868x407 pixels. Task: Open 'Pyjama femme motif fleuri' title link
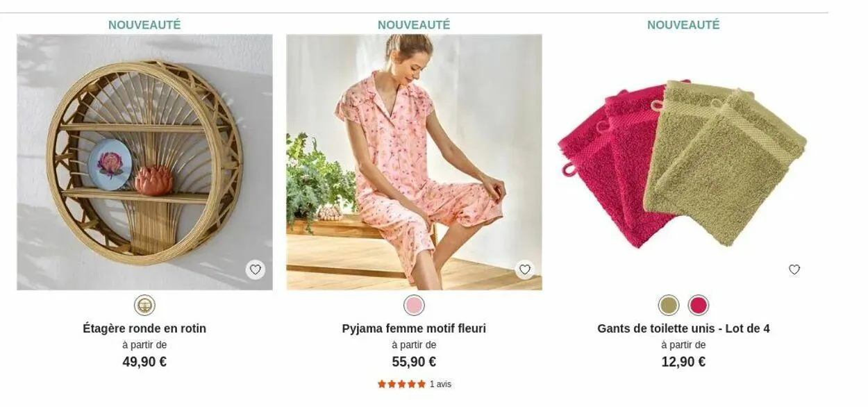coord(414,329)
